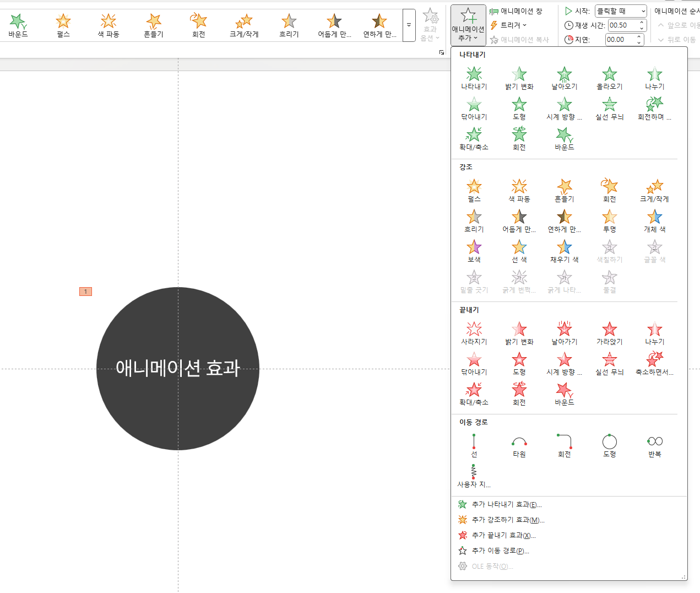Apply the 확대/축소 entrance animation
Viewport: 700px width, 593px height.
474,139
